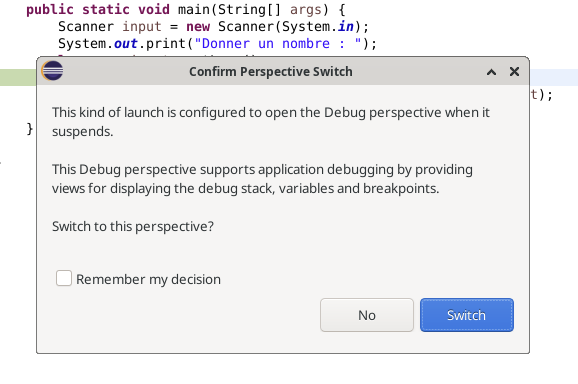
Task: Click the args parameter in the code
Action: pos(306,10)
